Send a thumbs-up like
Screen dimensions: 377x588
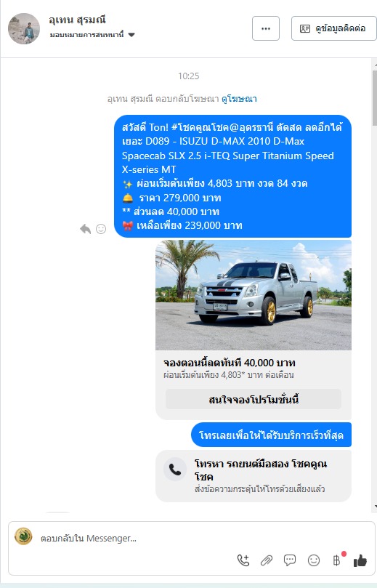[x=360, y=560]
